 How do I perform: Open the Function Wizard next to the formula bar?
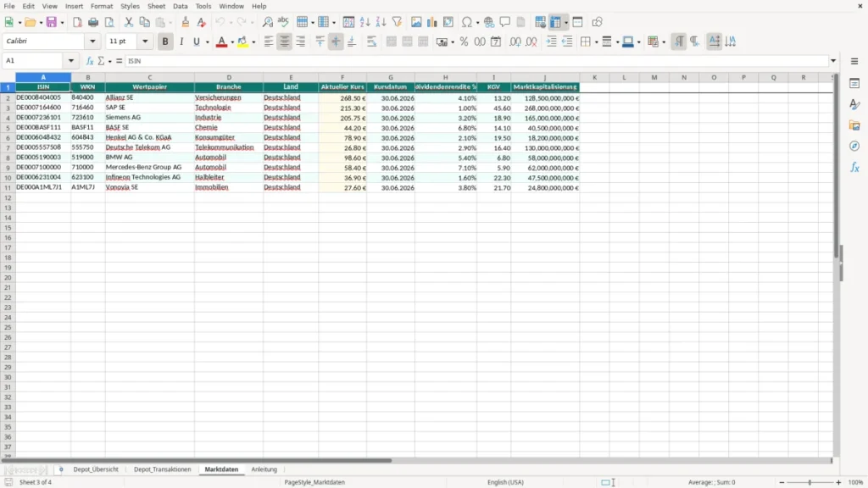click(x=90, y=61)
